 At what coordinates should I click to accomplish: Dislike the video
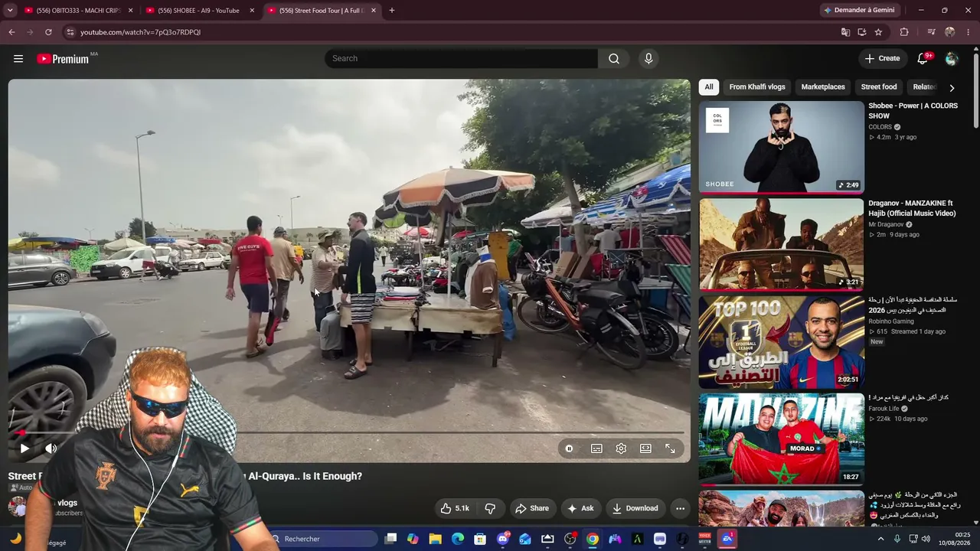[490, 508]
